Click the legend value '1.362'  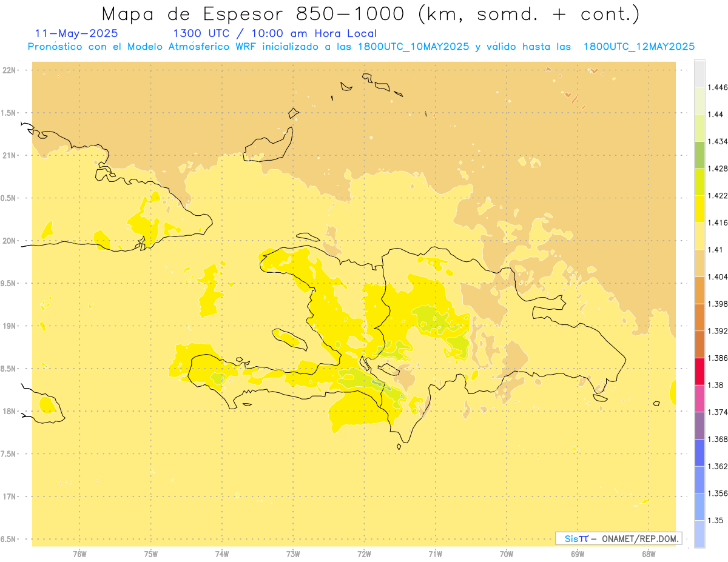(x=717, y=466)
